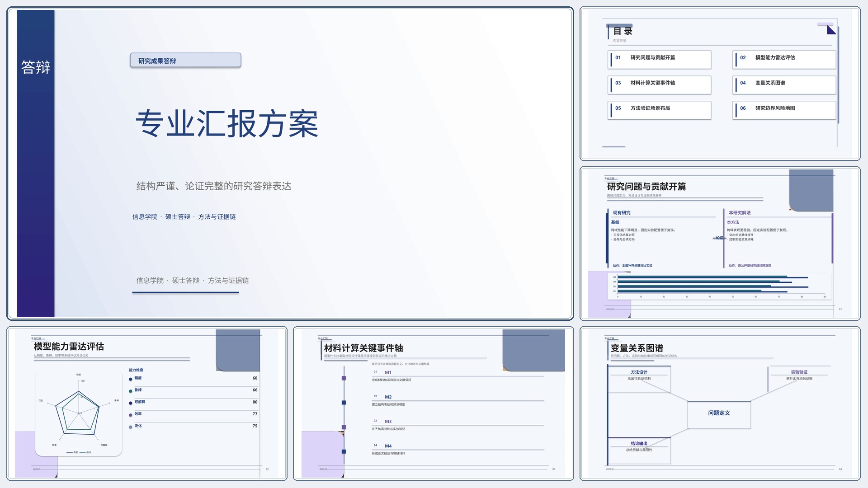Click the 可解释 legend dot in radar list
Image resolution: width=868 pixels, height=488 pixels.
pyautogui.click(x=131, y=403)
